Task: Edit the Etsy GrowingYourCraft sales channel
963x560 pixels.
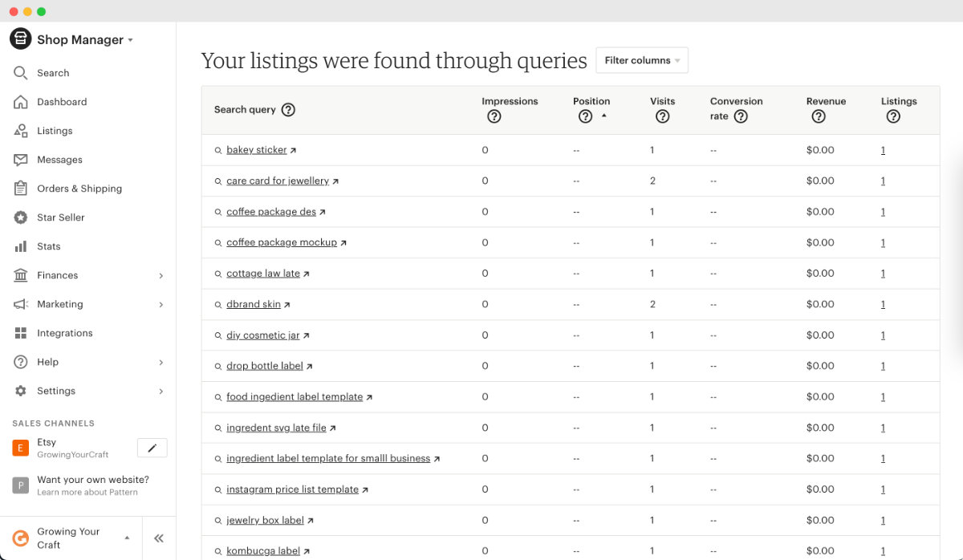Action: point(152,448)
